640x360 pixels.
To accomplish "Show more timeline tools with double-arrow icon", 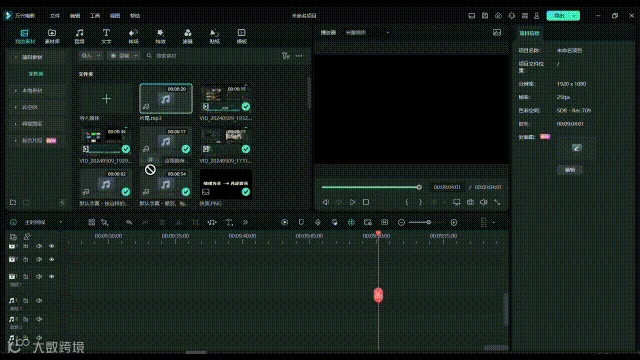I will [245, 222].
